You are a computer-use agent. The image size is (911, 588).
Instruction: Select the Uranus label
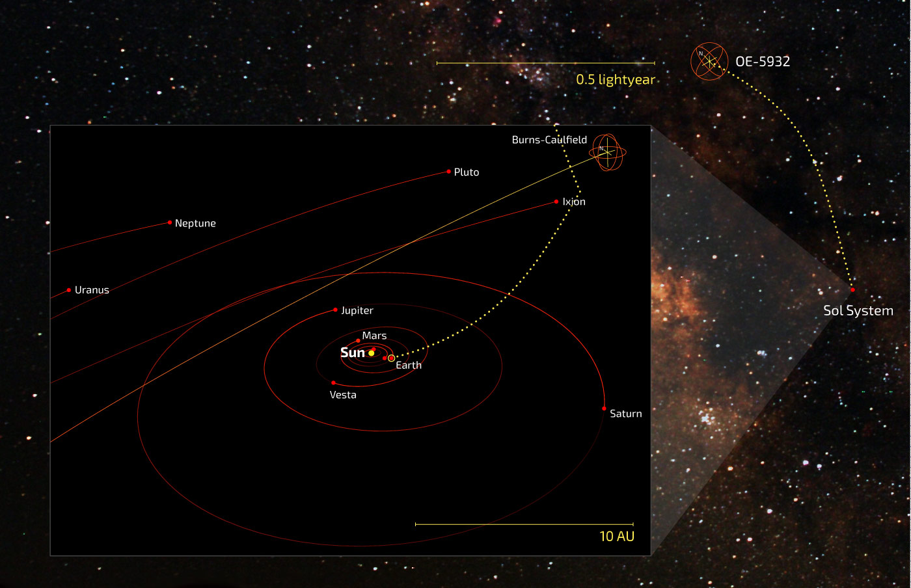coord(92,290)
